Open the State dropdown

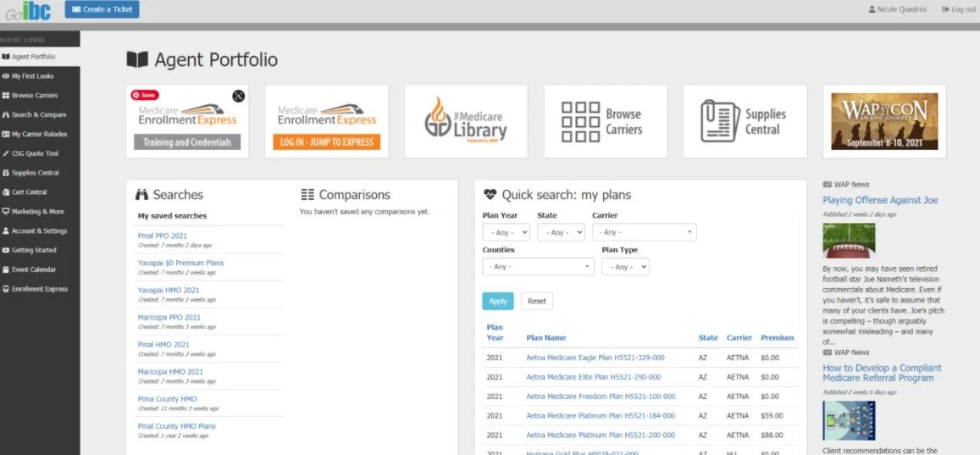coord(562,232)
